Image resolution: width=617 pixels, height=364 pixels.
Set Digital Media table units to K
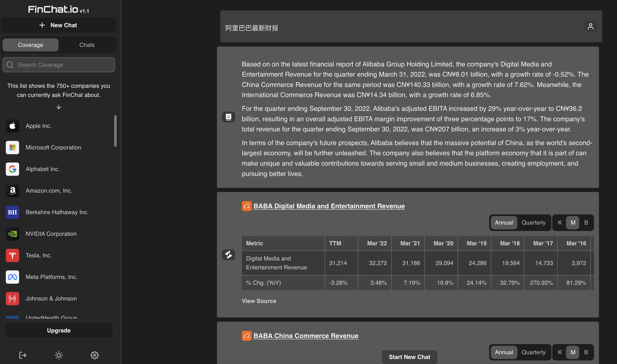[x=560, y=223]
